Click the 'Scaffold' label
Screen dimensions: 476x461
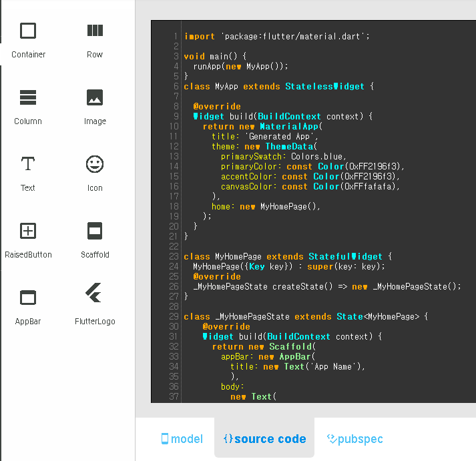pos(95,255)
